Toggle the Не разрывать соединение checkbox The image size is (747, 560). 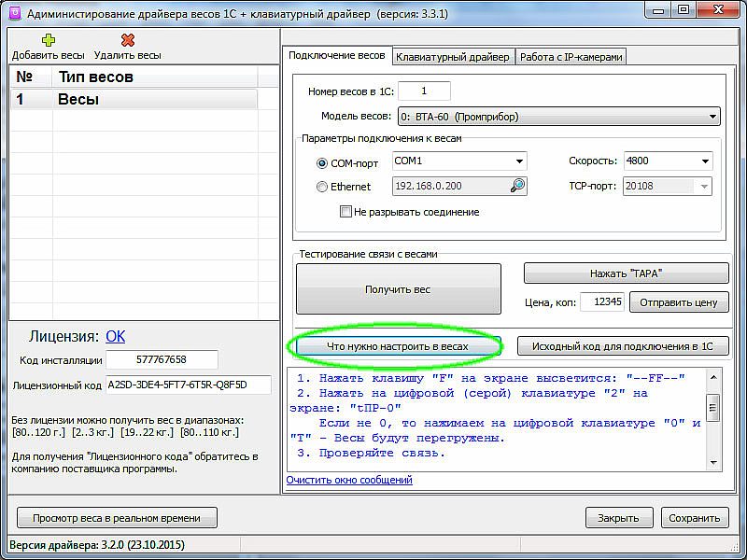coord(345,212)
